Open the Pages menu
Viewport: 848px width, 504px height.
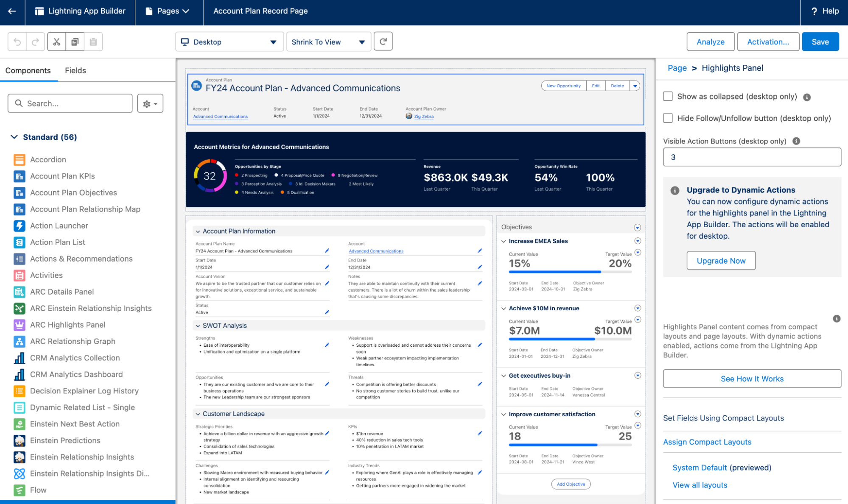tap(168, 11)
